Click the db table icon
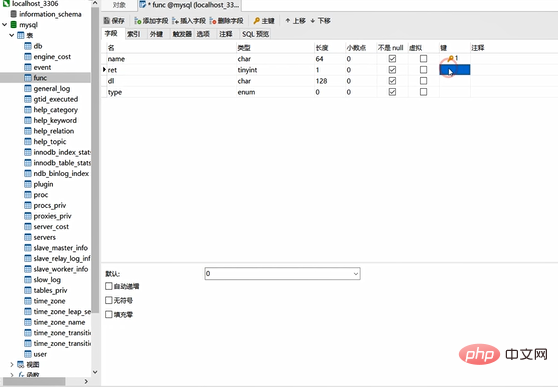The image size is (558, 387). 28,46
